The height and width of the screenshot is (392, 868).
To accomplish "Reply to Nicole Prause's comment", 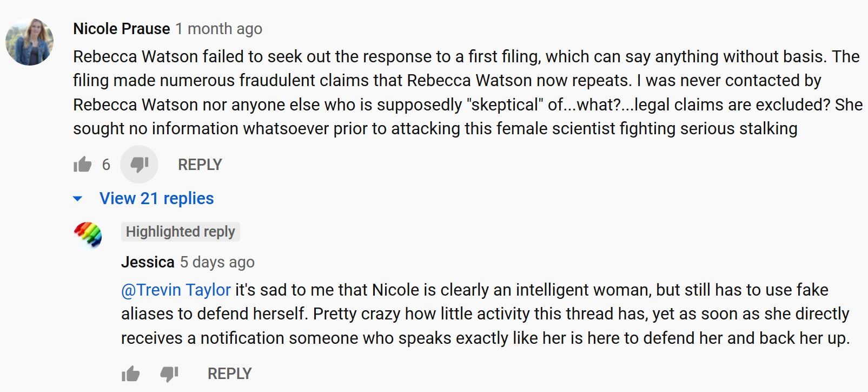I will pos(200,165).
